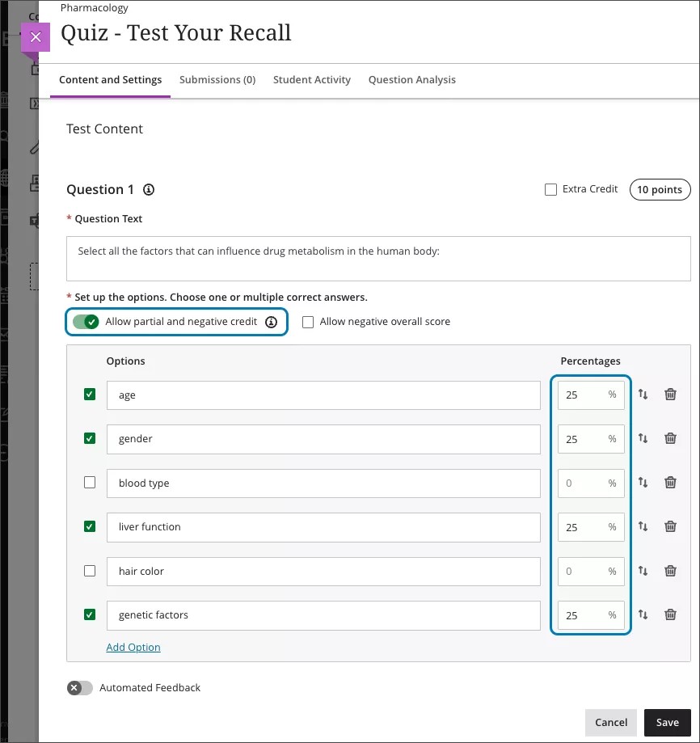
Task: Click the reorder arrows beside "age"
Action: 644,395
